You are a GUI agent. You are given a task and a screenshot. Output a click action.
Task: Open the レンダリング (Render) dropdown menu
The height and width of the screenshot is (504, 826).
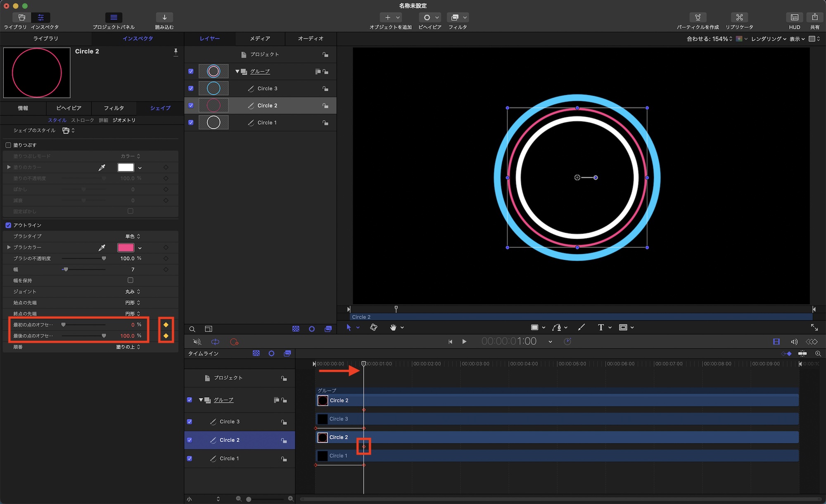[768, 39]
